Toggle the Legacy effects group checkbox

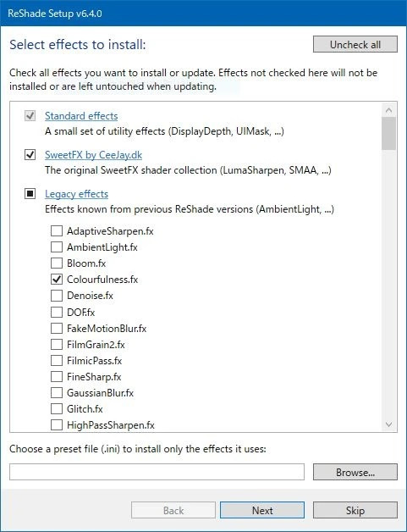[x=30, y=194]
